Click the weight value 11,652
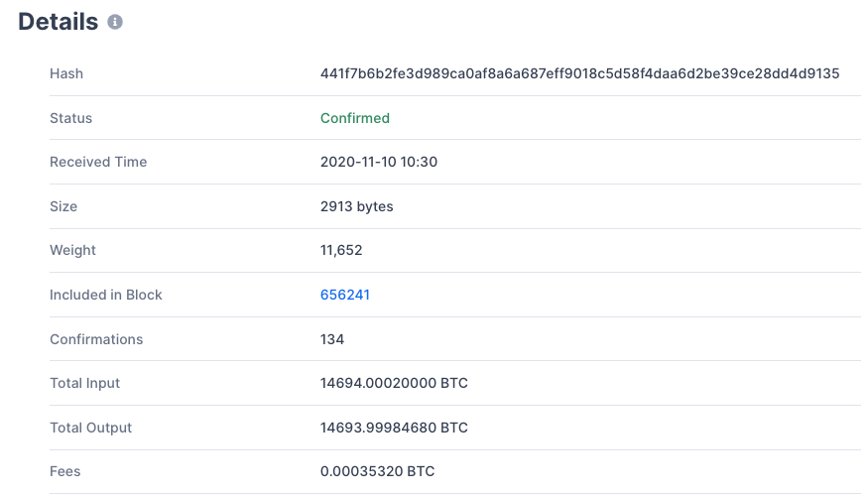Image resolution: width=868 pixels, height=494 pixels. tap(341, 250)
